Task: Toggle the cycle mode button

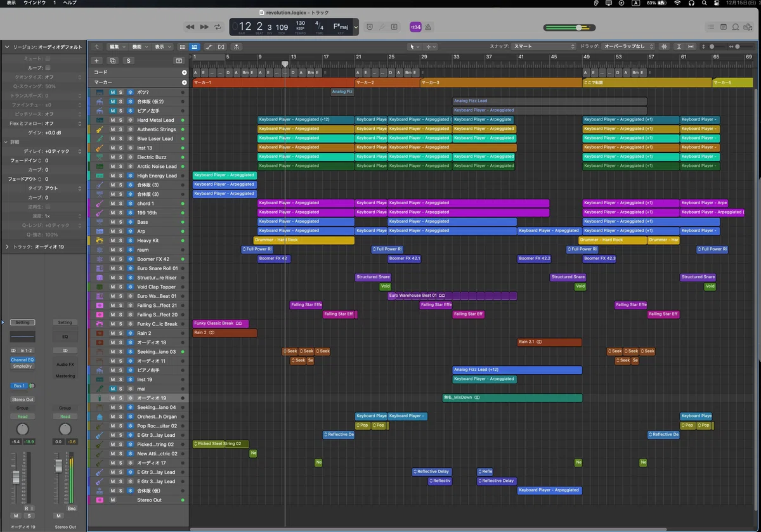Action: pyautogui.click(x=218, y=27)
